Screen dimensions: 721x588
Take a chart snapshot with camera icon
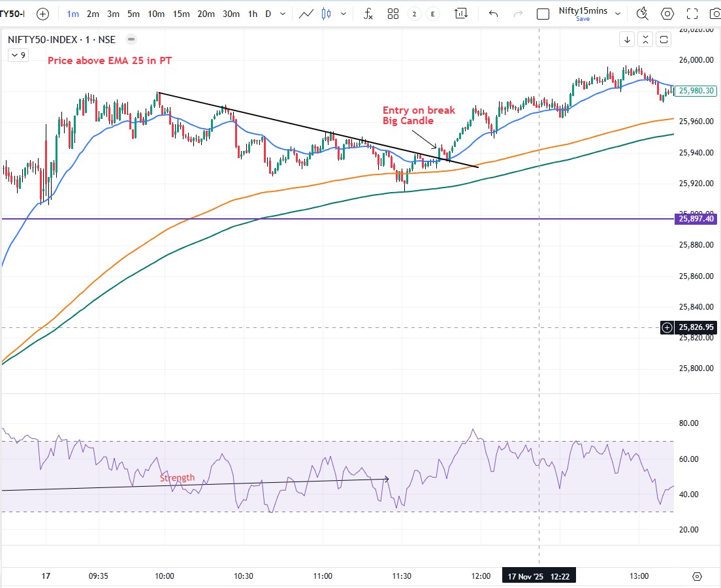click(714, 14)
